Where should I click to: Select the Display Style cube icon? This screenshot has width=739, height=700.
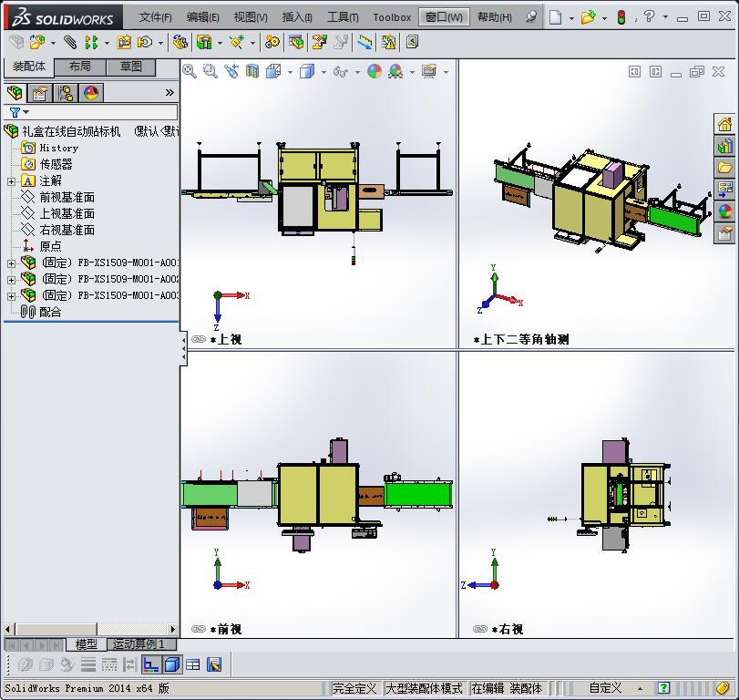pyautogui.click(x=309, y=71)
